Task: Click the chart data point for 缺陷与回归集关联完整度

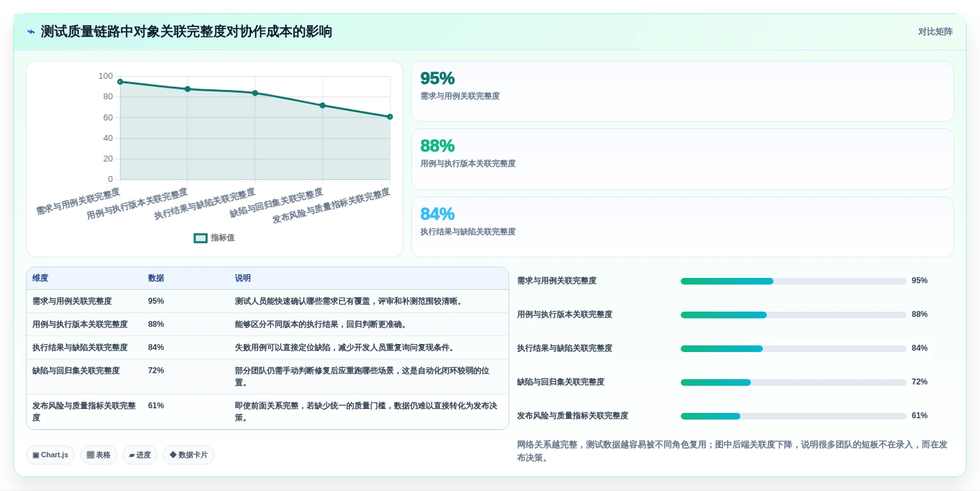Action: (x=322, y=106)
